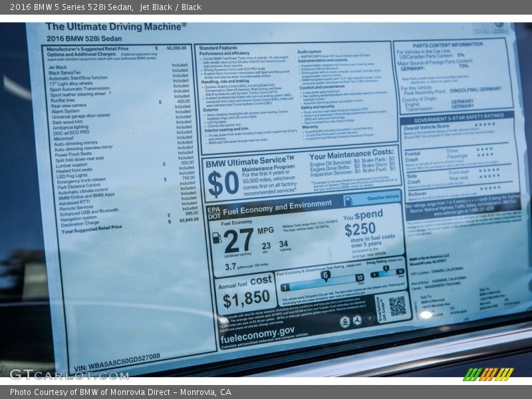This screenshot has width=532, height=399.
Task: Click 'Fuel Economy and Environment' banner
Action: click(x=277, y=207)
